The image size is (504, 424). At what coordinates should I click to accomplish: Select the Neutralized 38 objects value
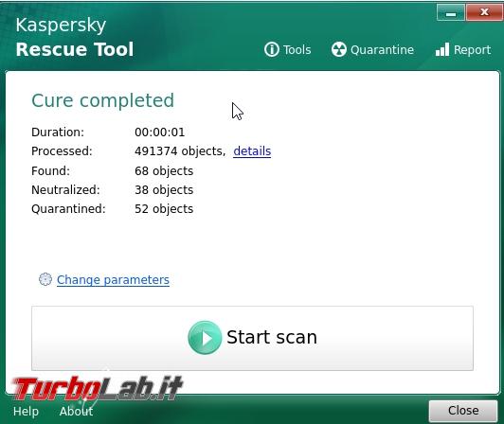[164, 190]
